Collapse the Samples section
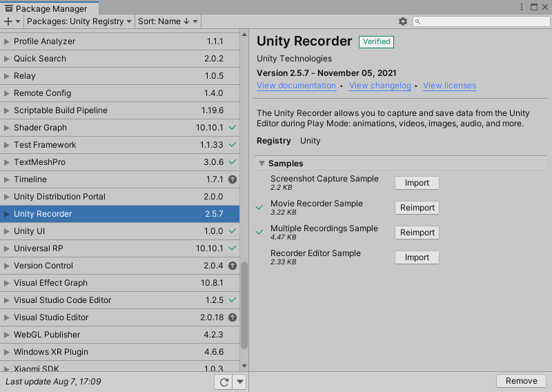This screenshot has width=552, height=392. (x=262, y=164)
